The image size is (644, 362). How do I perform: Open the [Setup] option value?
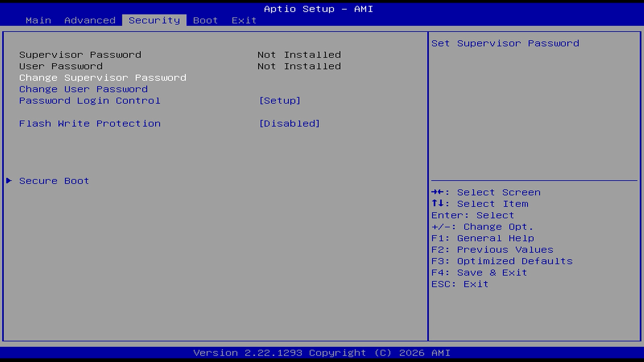(280, 101)
